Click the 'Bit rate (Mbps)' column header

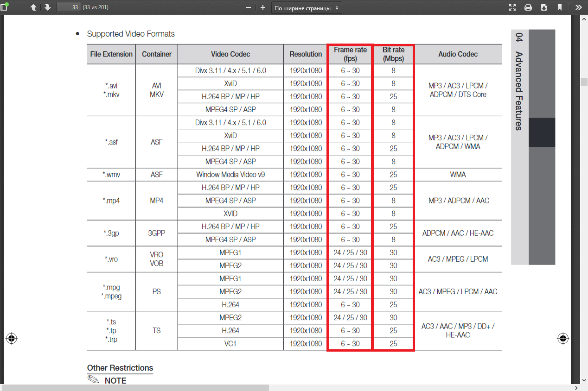tap(393, 54)
